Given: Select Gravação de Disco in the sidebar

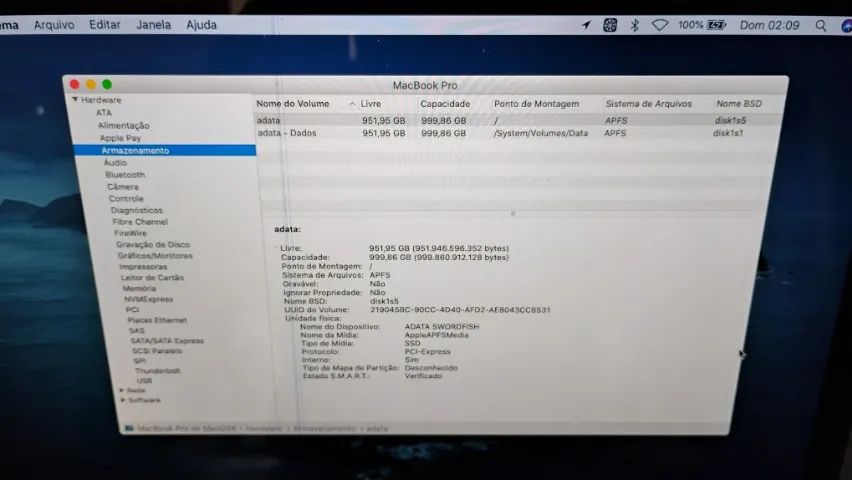Looking at the screenshot, I should pos(153,245).
